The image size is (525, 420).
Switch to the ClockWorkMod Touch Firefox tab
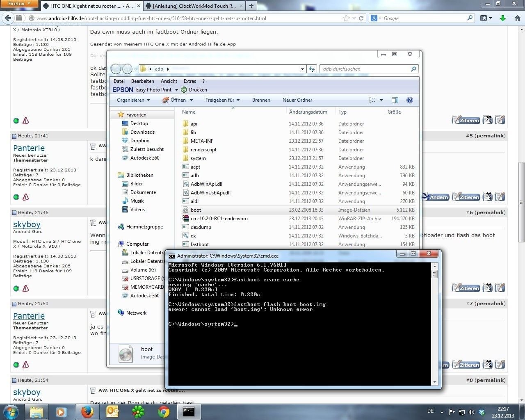194,6
